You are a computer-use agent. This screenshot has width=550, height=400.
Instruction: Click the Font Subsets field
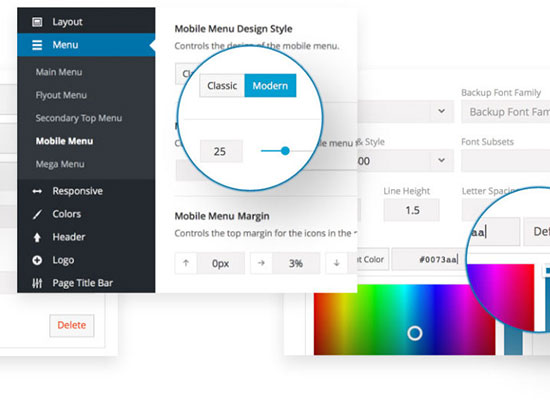coord(505,161)
